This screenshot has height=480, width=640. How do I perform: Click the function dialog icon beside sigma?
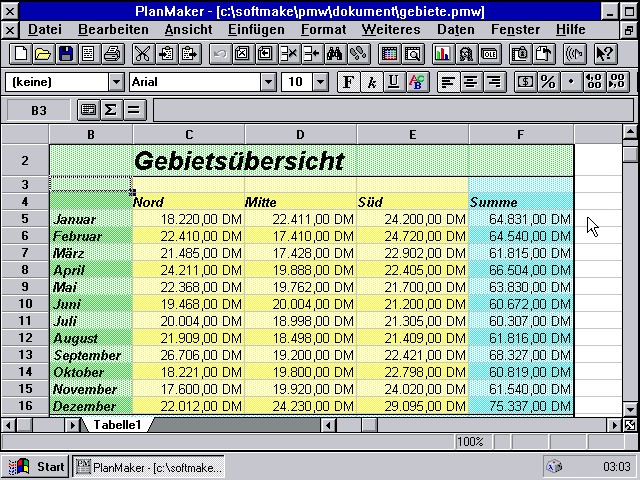tap(88, 110)
